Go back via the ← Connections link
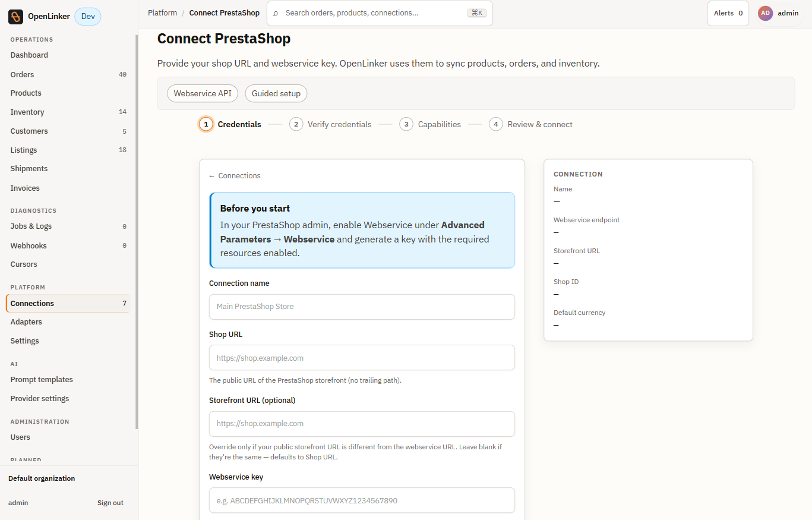Viewport: 812px width, 520px height. point(235,176)
